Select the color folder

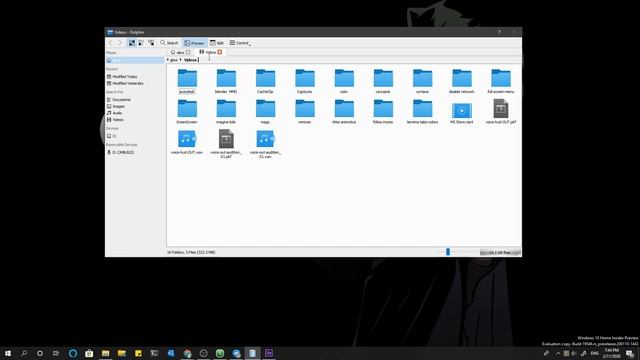pyautogui.click(x=344, y=81)
